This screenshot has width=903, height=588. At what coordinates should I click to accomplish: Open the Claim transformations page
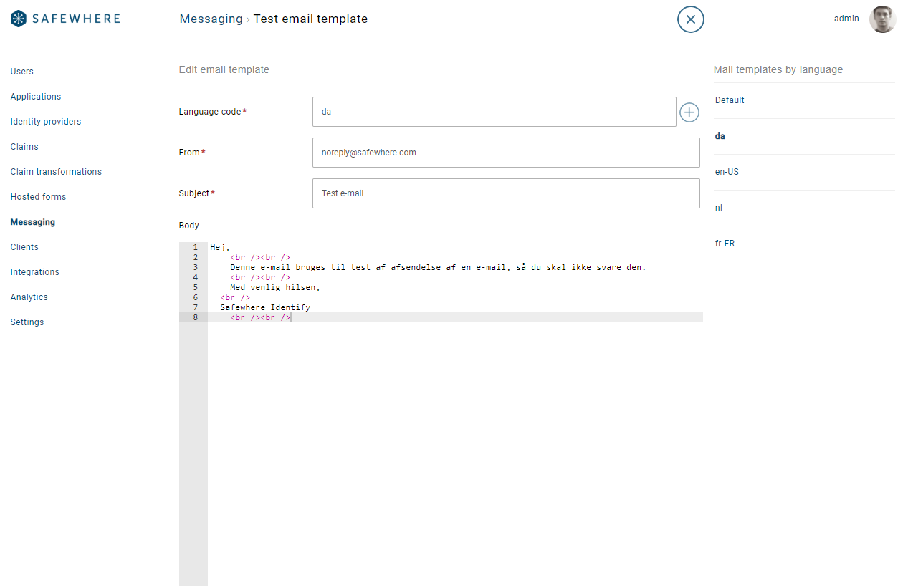56,171
